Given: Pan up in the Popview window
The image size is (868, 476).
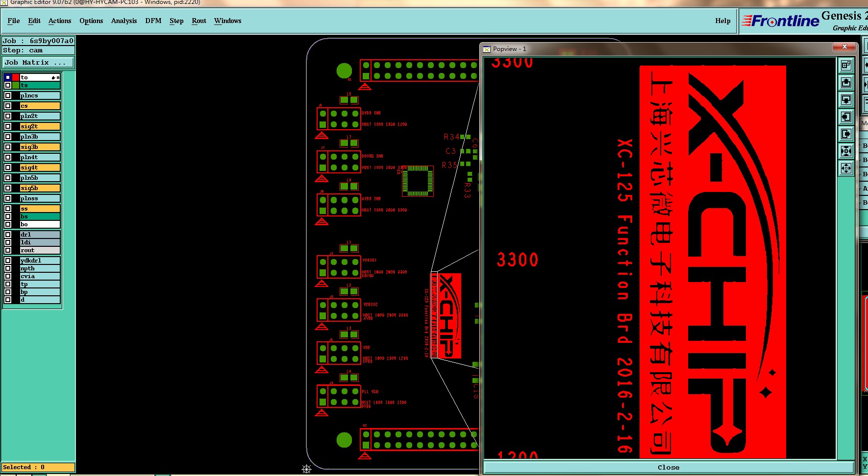Looking at the screenshot, I should pyautogui.click(x=846, y=82).
